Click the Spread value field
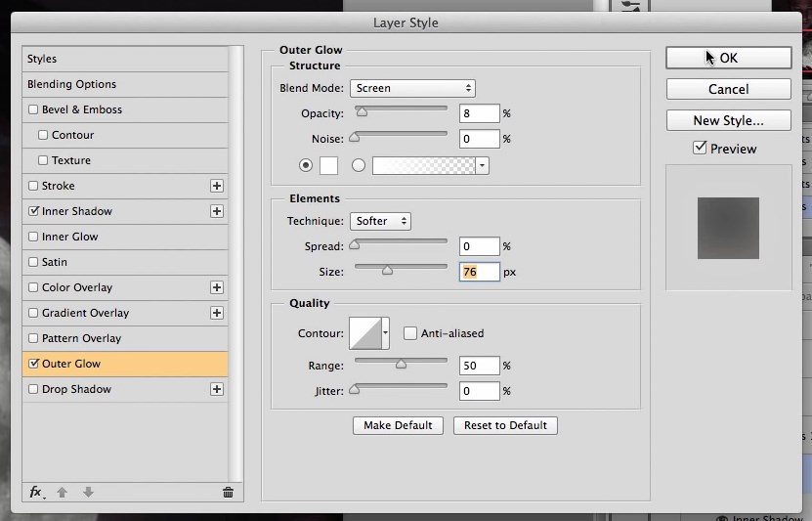This screenshot has height=521, width=812. [480, 246]
